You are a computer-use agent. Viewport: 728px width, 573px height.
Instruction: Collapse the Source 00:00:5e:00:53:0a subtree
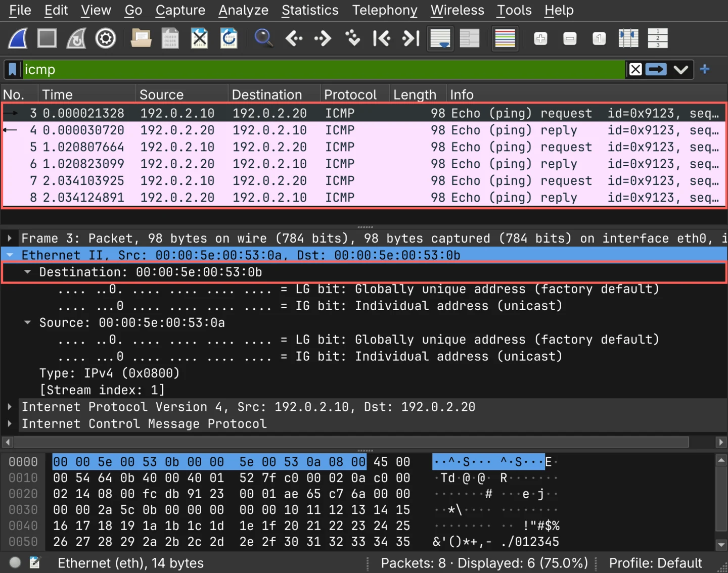coord(28,322)
